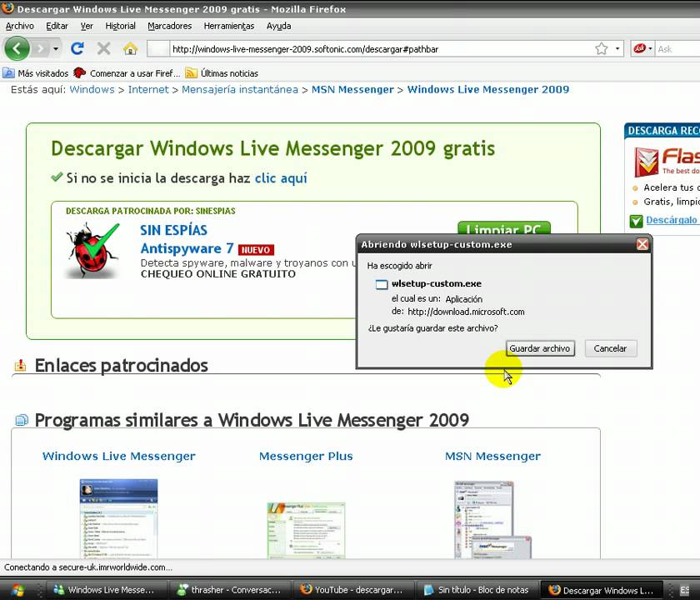Close the Abriendo wlsetup-custom.exe dialog
Screen dimensions: 700x600
pos(642,244)
